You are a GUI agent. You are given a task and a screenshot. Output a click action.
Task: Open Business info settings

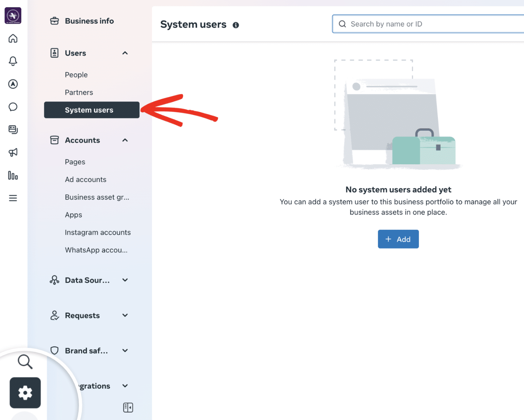coord(89,21)
